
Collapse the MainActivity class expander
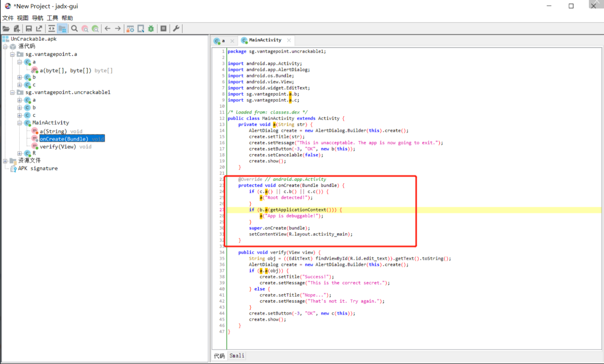[20, 123]
